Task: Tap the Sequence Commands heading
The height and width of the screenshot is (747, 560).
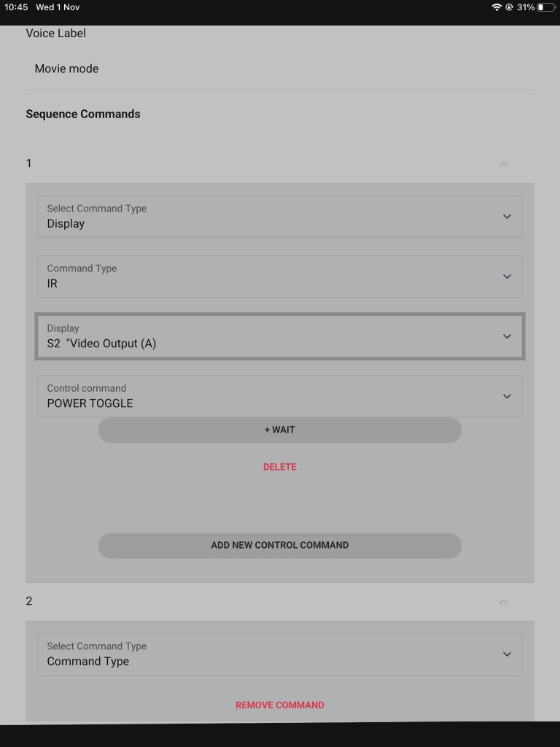Action: [83, 114]
